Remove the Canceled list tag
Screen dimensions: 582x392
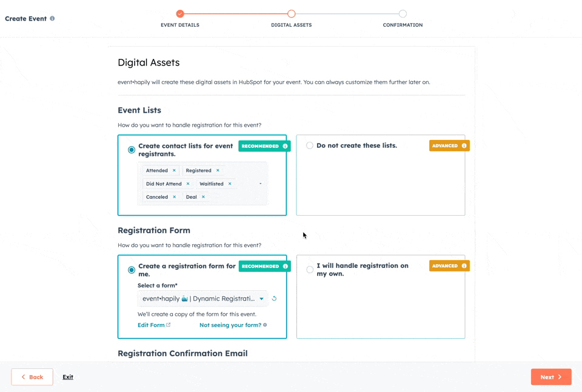click(x=174, y=197)
